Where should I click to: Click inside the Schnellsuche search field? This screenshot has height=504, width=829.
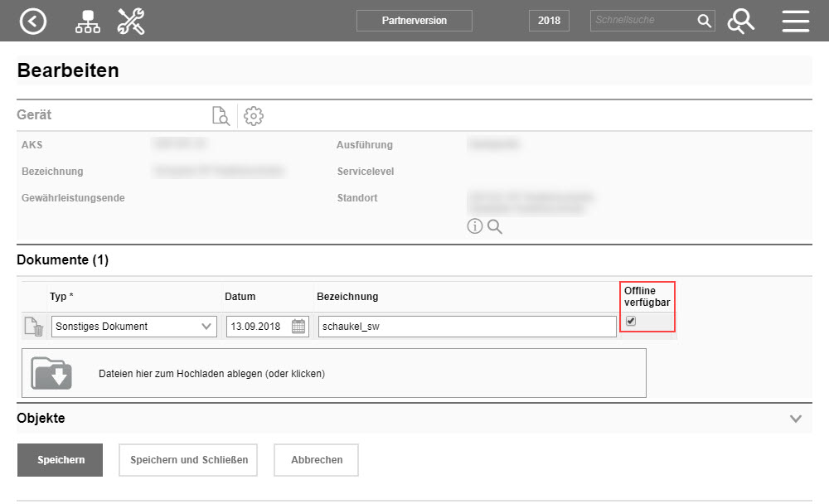pos(647,20)
